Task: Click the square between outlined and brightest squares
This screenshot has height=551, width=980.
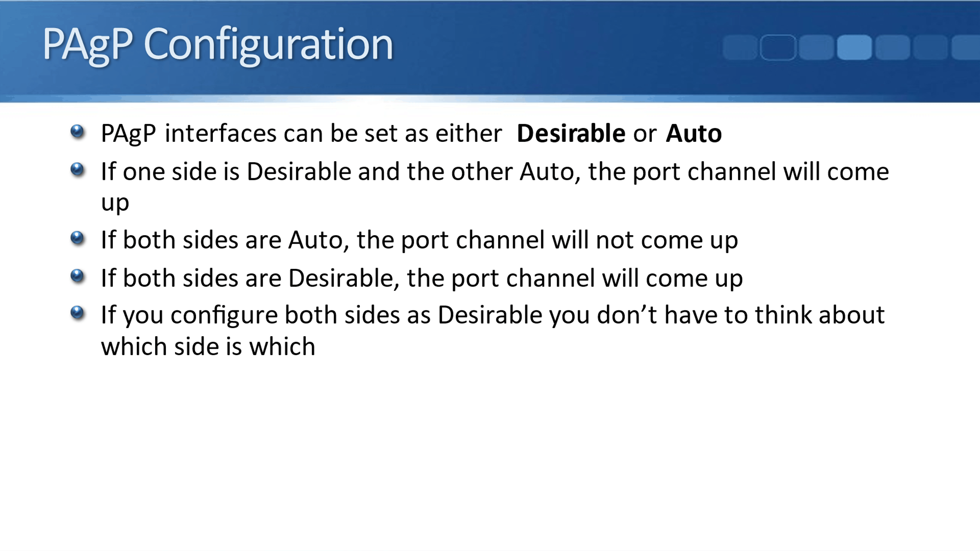Action: [x=816, y=47]
